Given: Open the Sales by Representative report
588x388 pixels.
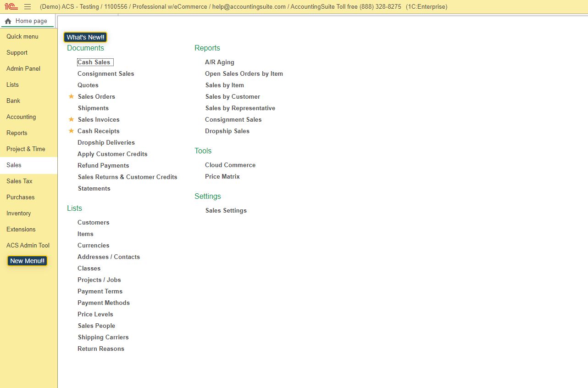Looking at the screenshot, I should (x=240, y=108).
